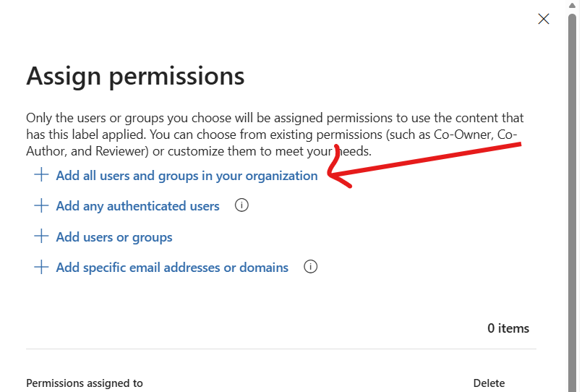This screenshot has height=392, width=582.
Task: Open info icon next to authenticated users
Action: [x=241, y=205]
